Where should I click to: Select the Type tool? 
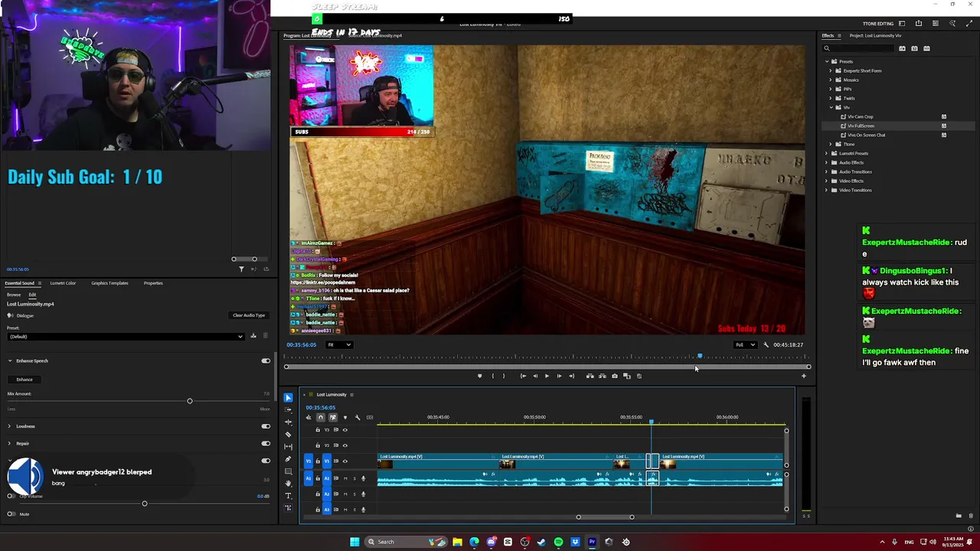click(x=288, y=496)
